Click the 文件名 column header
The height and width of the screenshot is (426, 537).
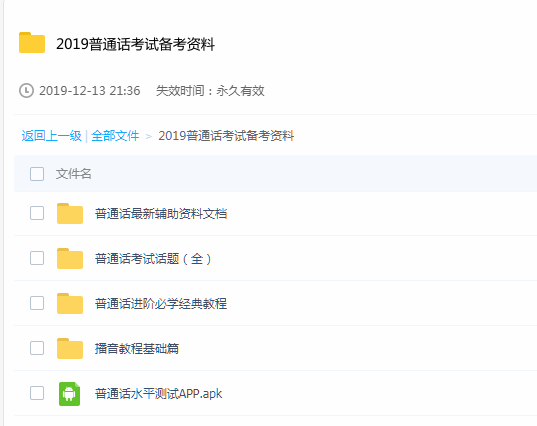[x=74, y=174]
